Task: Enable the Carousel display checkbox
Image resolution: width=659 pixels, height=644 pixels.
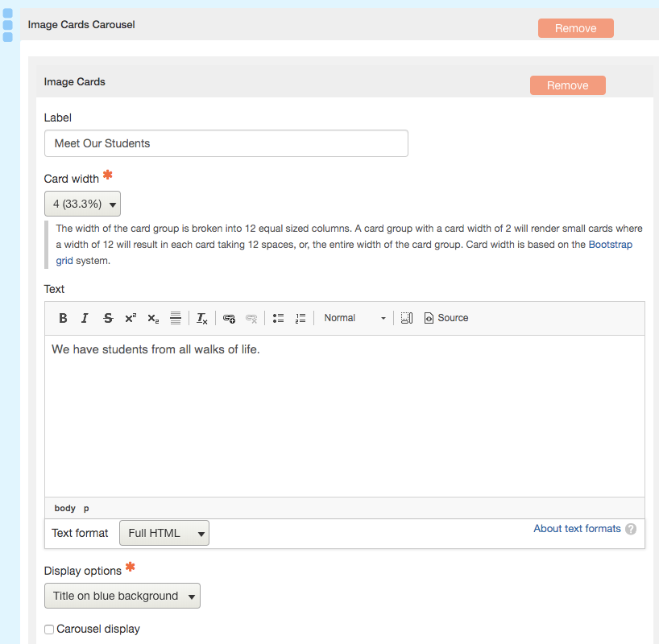Action: pyautogui.click(x=48, y=629)
